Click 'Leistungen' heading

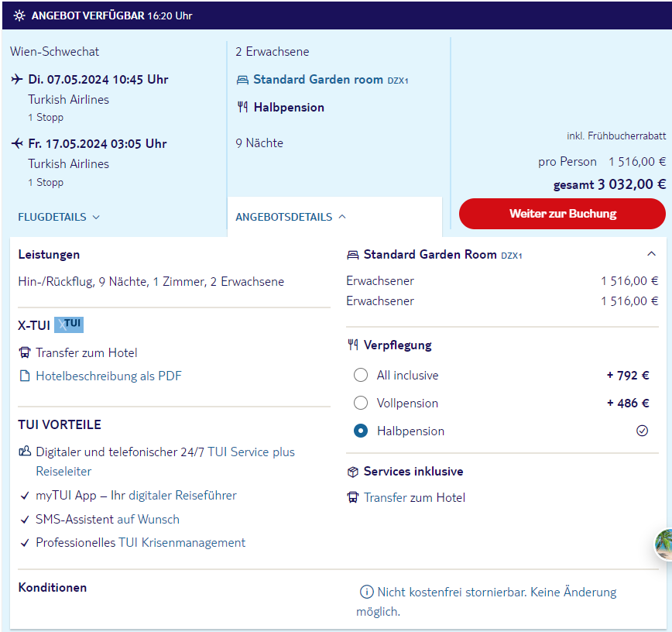point(49,255)
